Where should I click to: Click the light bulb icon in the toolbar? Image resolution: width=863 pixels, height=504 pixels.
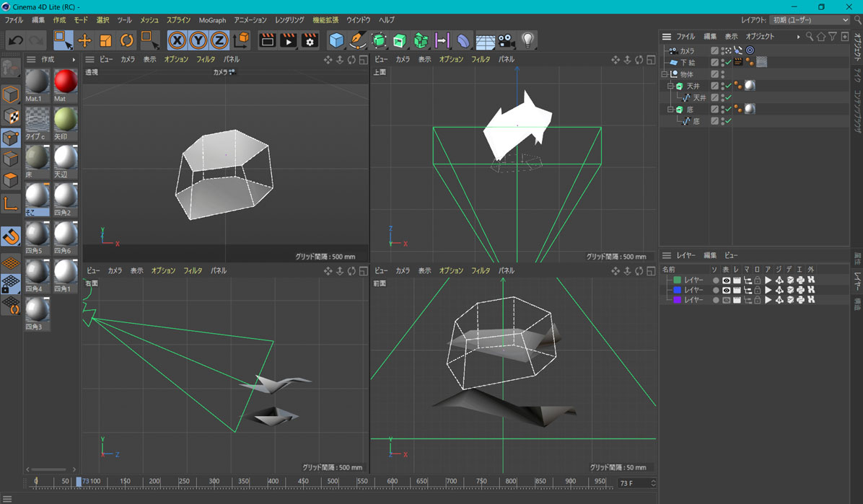(x=527, y=41)
